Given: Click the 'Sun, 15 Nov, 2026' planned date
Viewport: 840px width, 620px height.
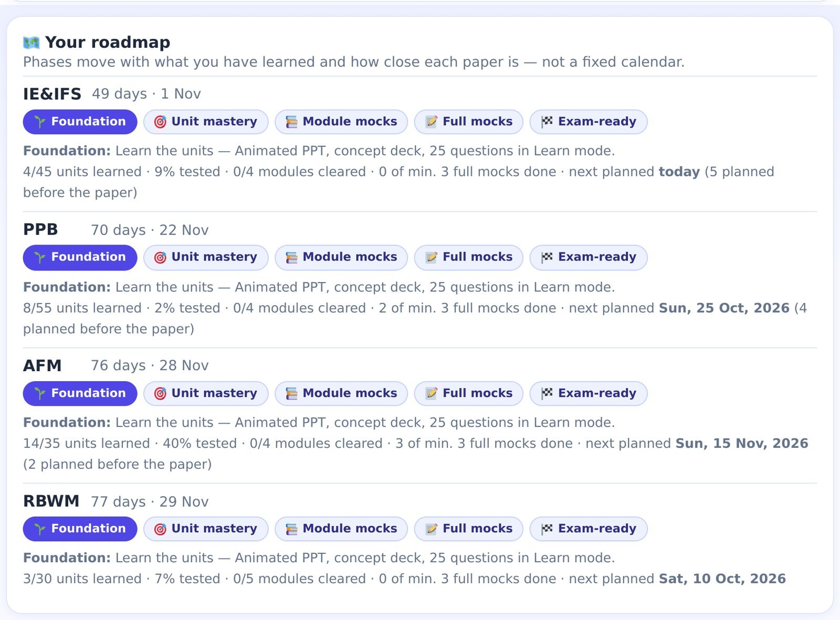Looking at the screenshot, I should tap(742, 444).
